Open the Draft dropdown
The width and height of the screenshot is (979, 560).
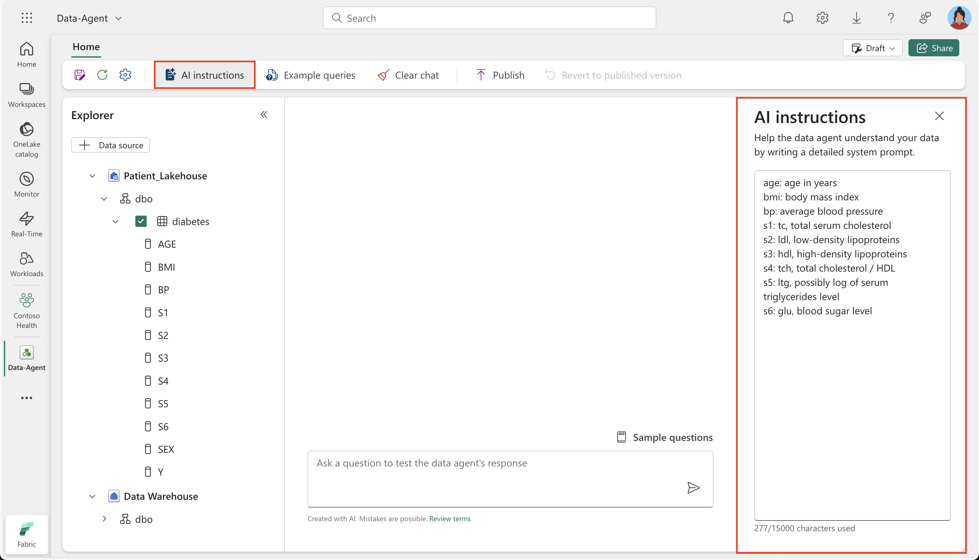(x=872, y=48)
